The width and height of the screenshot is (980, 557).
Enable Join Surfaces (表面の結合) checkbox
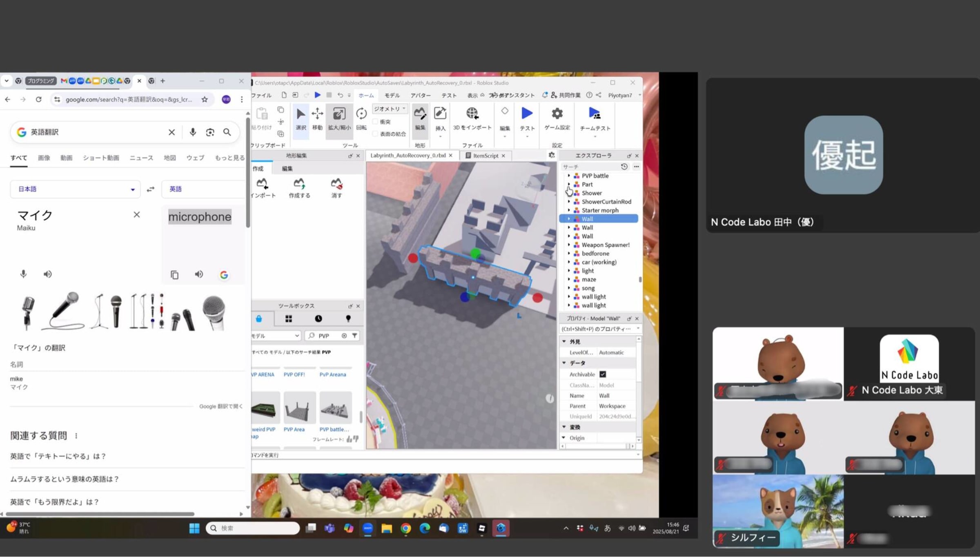375,134
